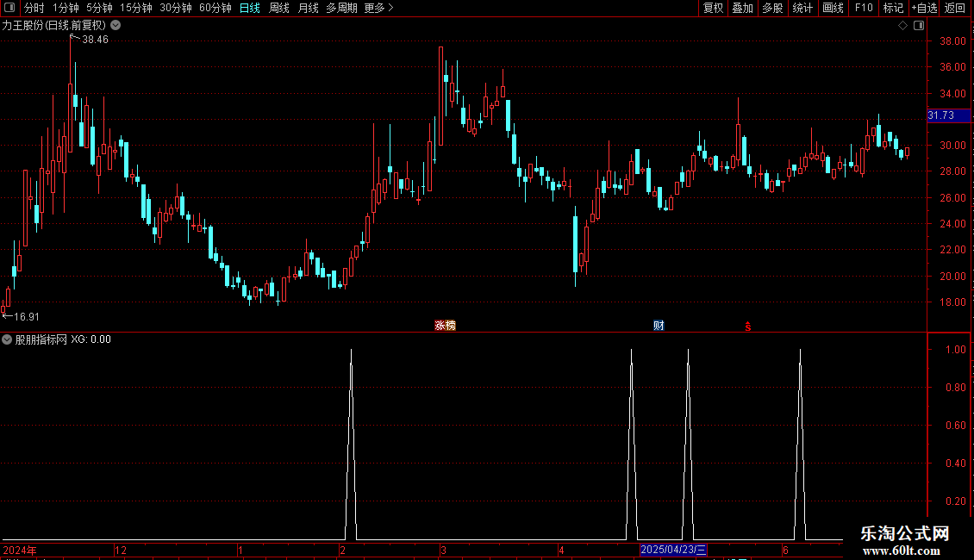Click the 复权 button
This screenshot has width=974, height=560.
point(713,8)
